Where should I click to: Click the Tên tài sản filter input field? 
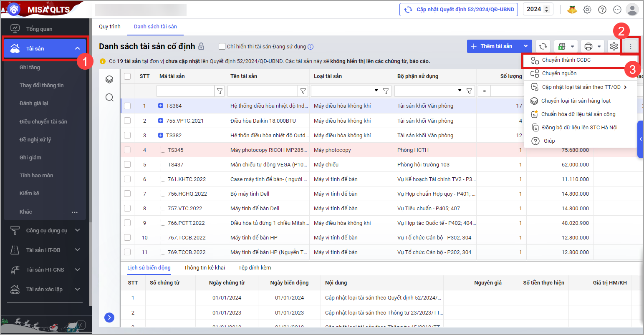pyautogui.click(x=263, y=91)
